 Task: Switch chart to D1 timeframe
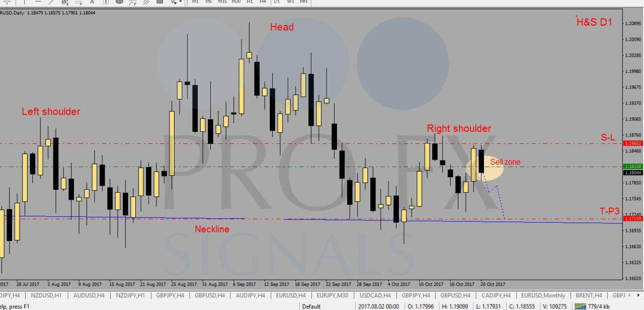[x=277, y=2]
